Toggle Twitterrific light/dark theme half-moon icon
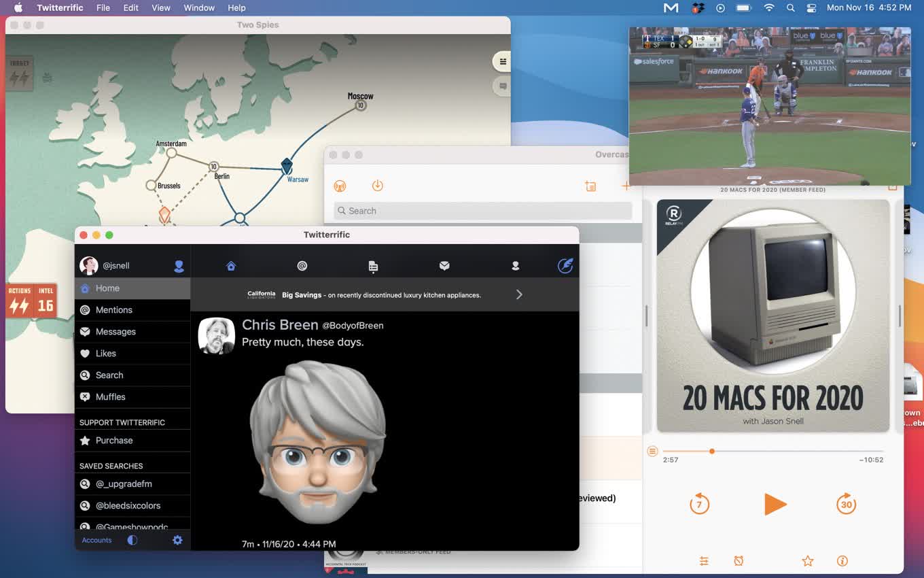This screenshot has height=578, width=924. click(x=132, y=540)
